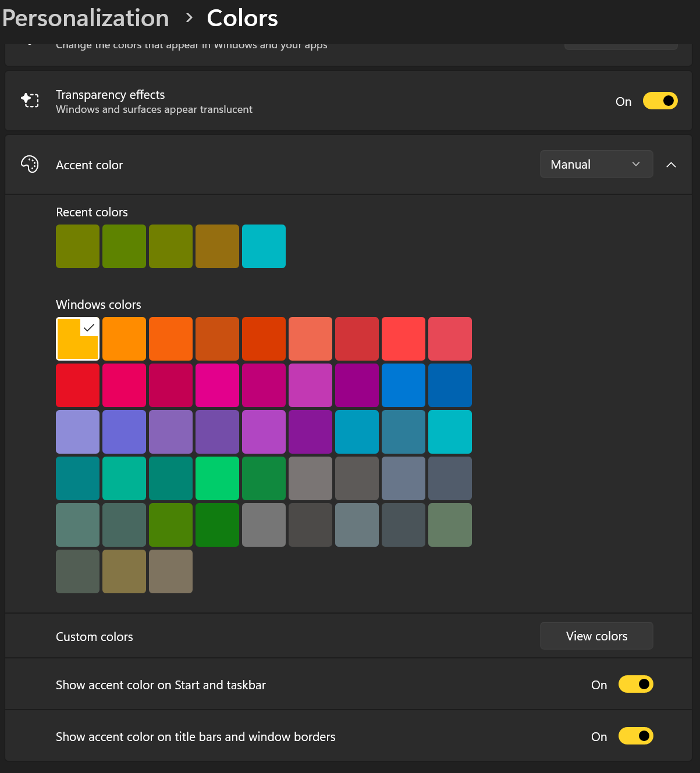The image size is (700, 773).
Task: Click the Accent color palette icon
Action: pyautogui.click(x=30, y=165)
